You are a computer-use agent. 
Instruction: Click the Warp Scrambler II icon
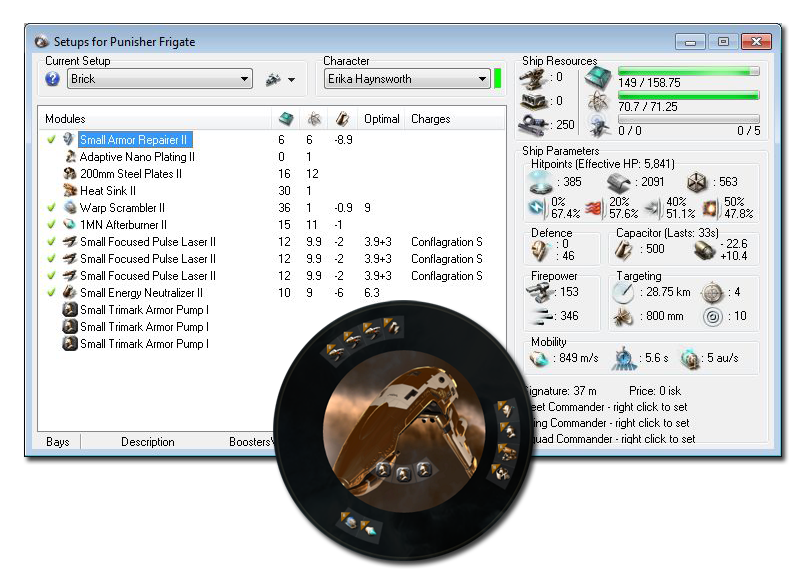coord(70,208)
